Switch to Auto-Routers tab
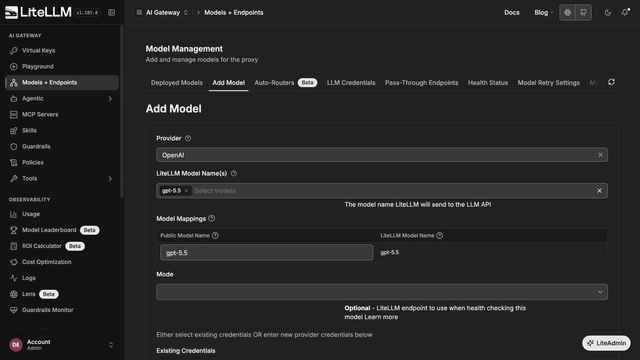 285,82
